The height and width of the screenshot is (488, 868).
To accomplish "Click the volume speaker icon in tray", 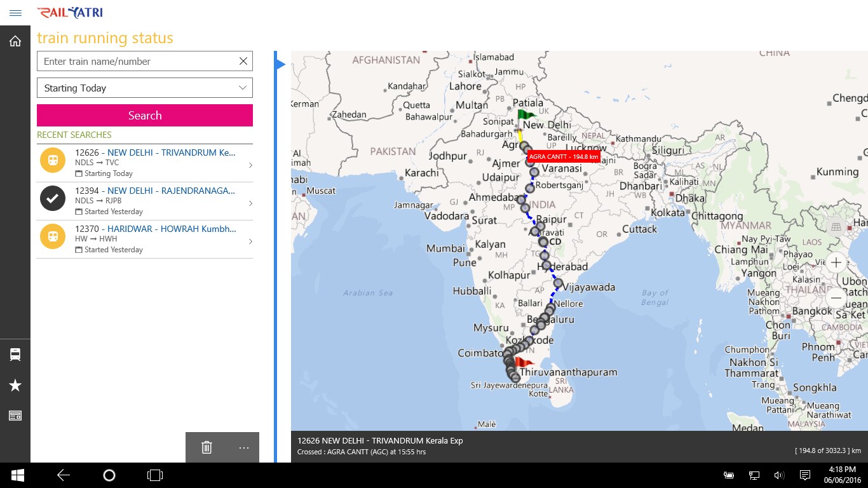I will [779, 475].
